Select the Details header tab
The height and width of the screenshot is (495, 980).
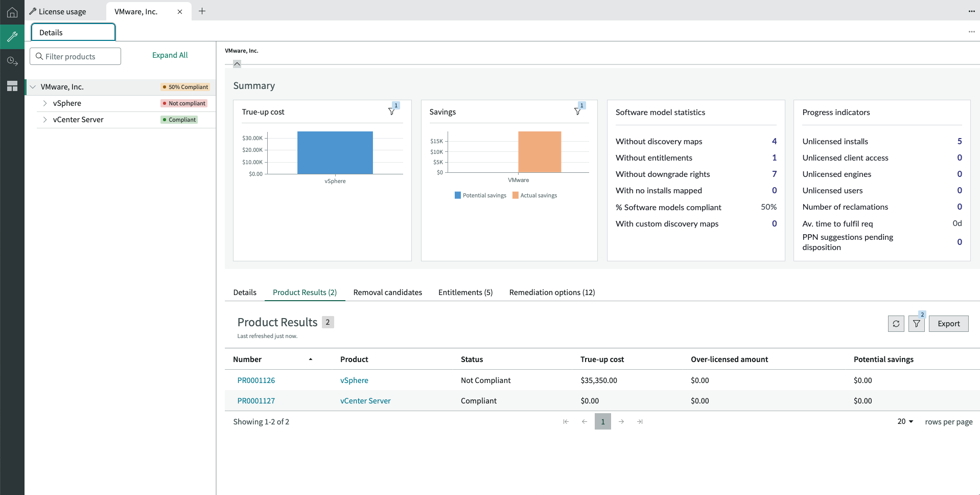tap(73, 32)
